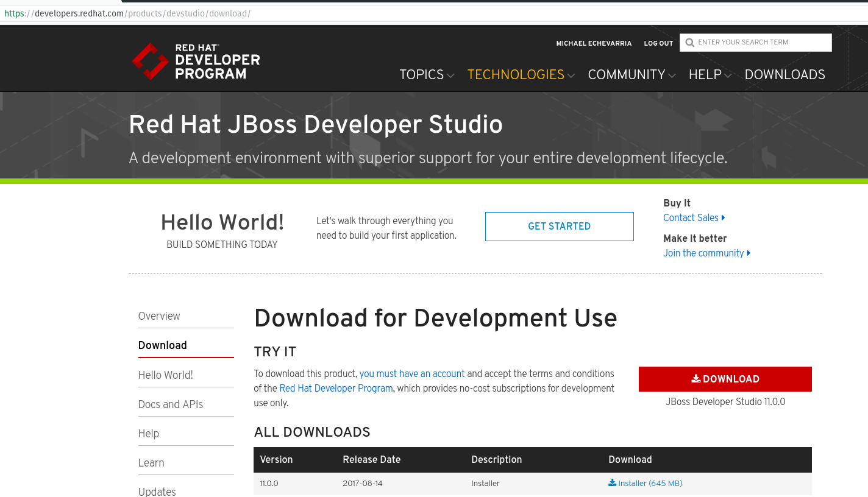Click the Version column header

point(276,459)
